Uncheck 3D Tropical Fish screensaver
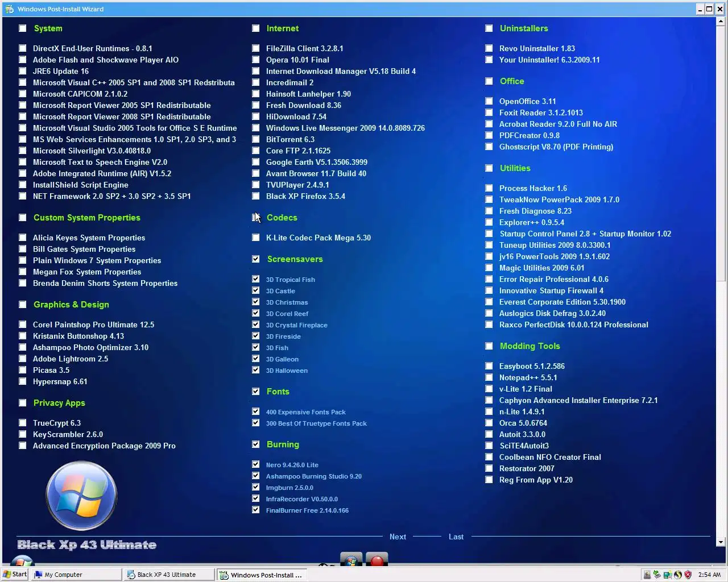 pyautogui.click(x=256, y=279)
